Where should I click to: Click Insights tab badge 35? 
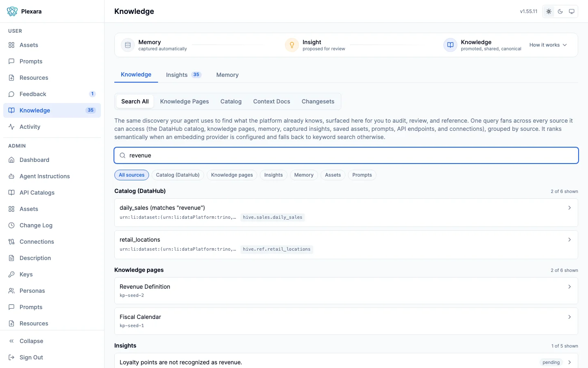(x=196, y=75)
